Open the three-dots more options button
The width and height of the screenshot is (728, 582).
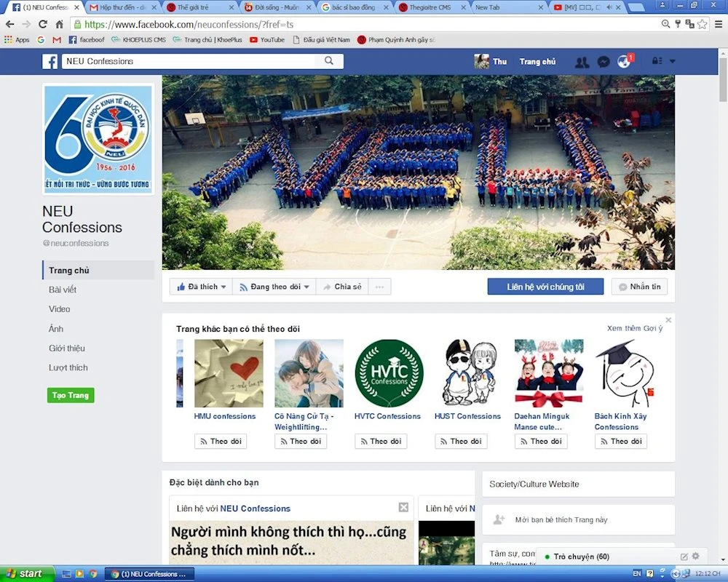tap(379, 287)
